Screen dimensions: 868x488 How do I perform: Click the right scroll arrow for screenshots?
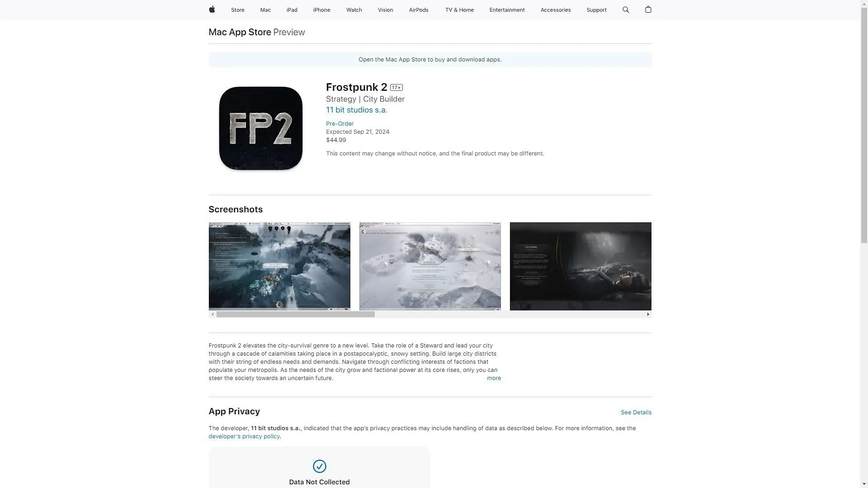coord(648,314)
